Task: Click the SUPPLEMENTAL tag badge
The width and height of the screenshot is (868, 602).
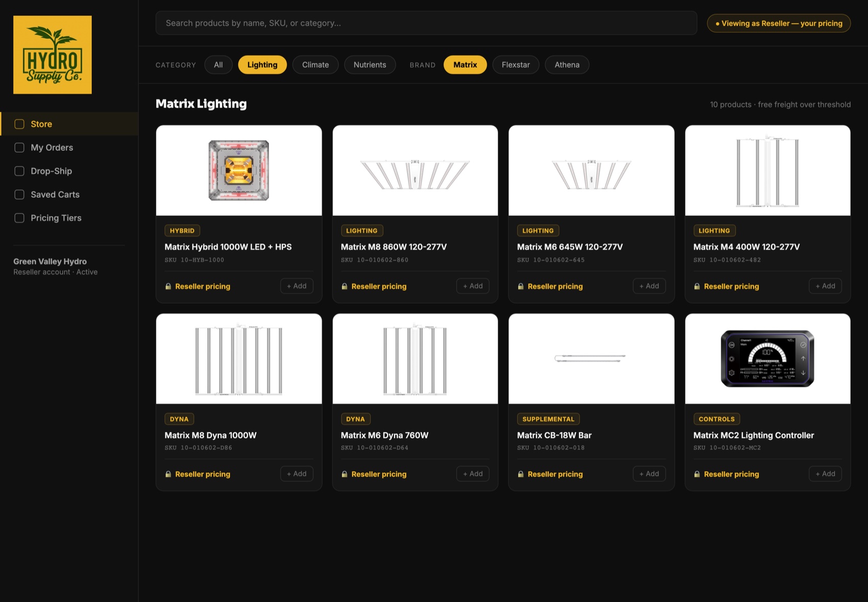Action: [x=548, y=419]
